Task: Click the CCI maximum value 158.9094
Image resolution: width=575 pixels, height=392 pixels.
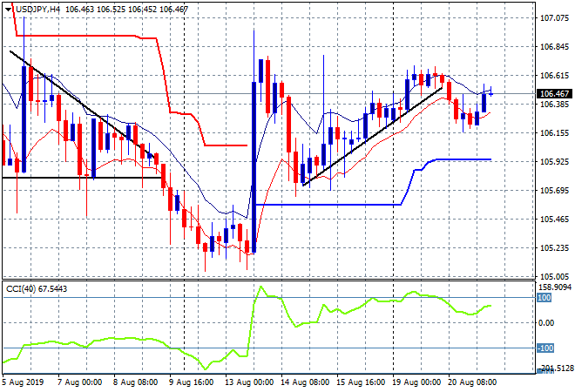Action: point(556,287)
